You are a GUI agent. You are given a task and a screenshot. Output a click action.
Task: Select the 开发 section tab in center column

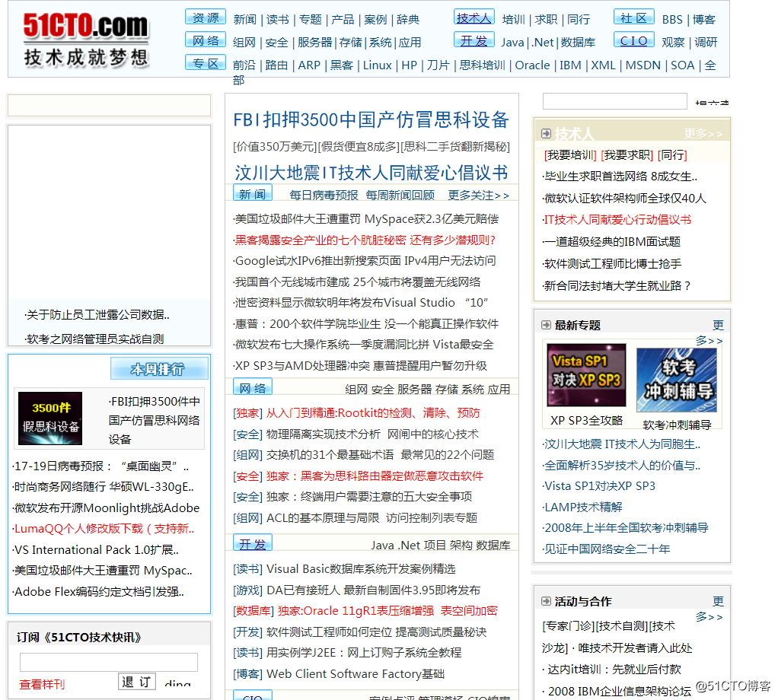pos(253,544)
